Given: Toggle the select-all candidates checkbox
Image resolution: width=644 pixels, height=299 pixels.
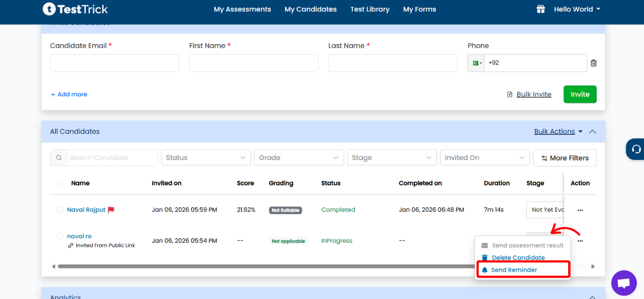Looking at the screenshot, I should [x=60, y=183].
